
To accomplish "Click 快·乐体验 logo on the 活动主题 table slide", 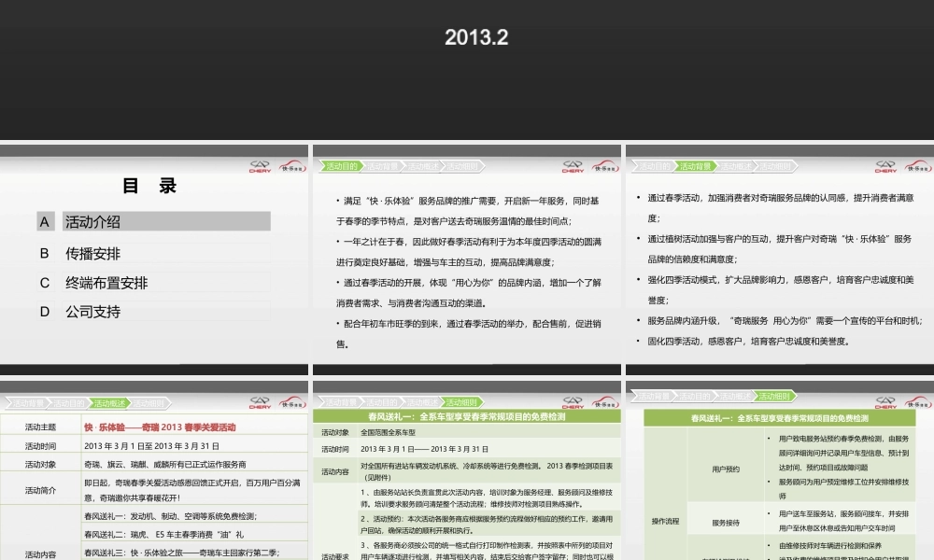I will point(291,402).
